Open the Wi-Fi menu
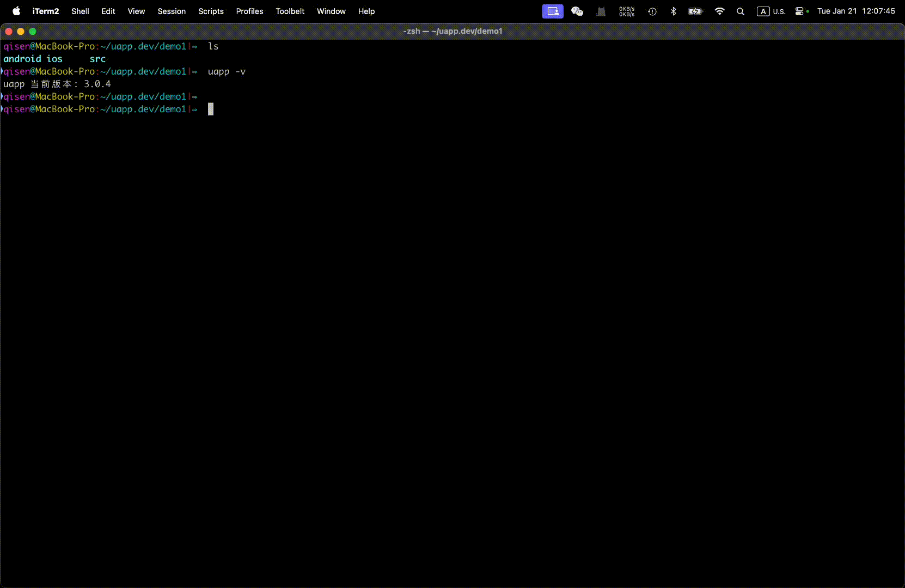Screen dimensions: 905x588 [719, 11]
